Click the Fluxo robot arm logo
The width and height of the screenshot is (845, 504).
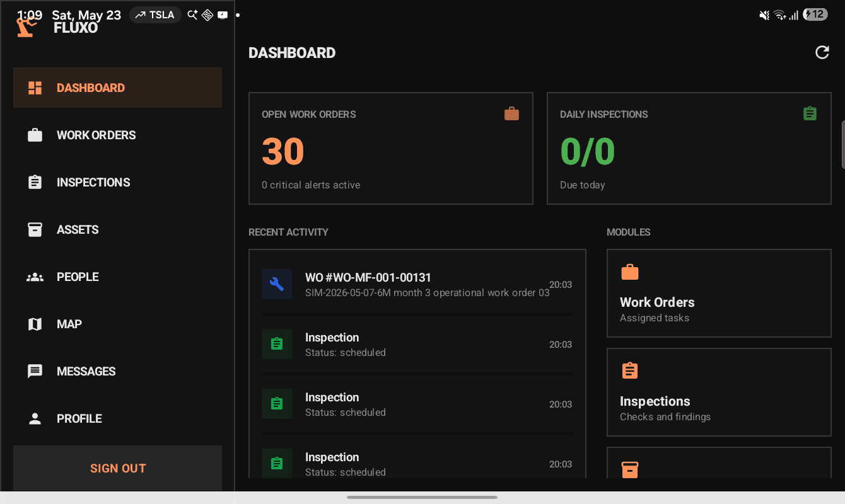coord(26,27)
